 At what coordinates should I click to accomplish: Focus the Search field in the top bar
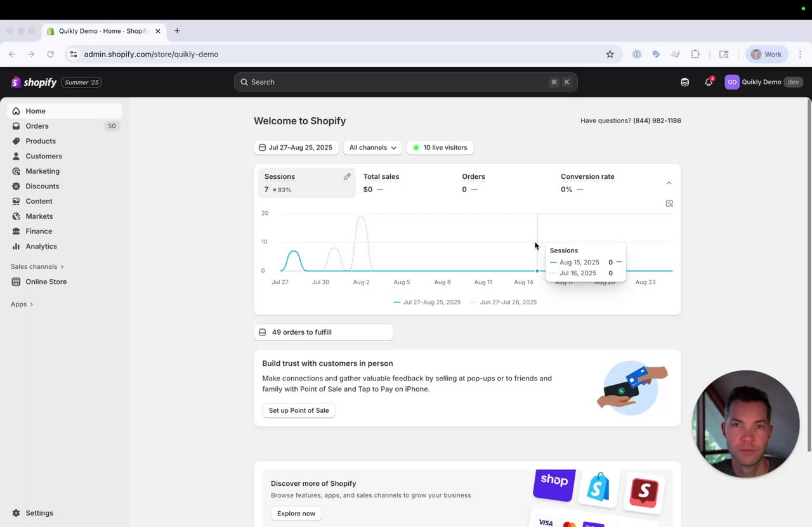pyautogui.click(x=406, y=82)
